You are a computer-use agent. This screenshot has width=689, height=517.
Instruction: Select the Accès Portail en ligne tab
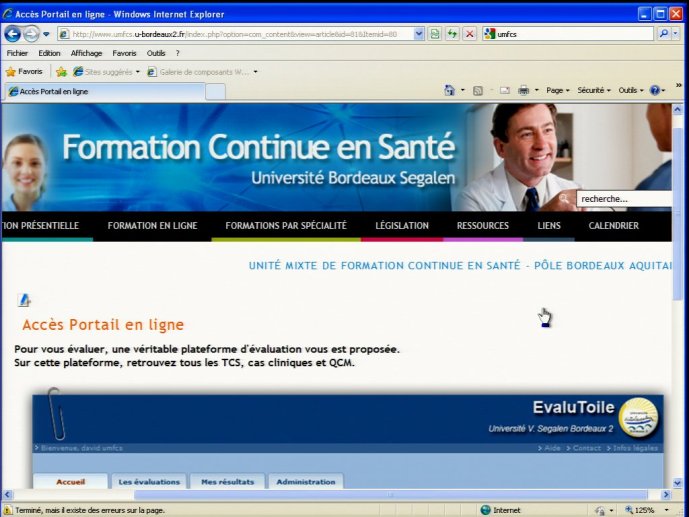pyautogui.click(x=105, y=91)
